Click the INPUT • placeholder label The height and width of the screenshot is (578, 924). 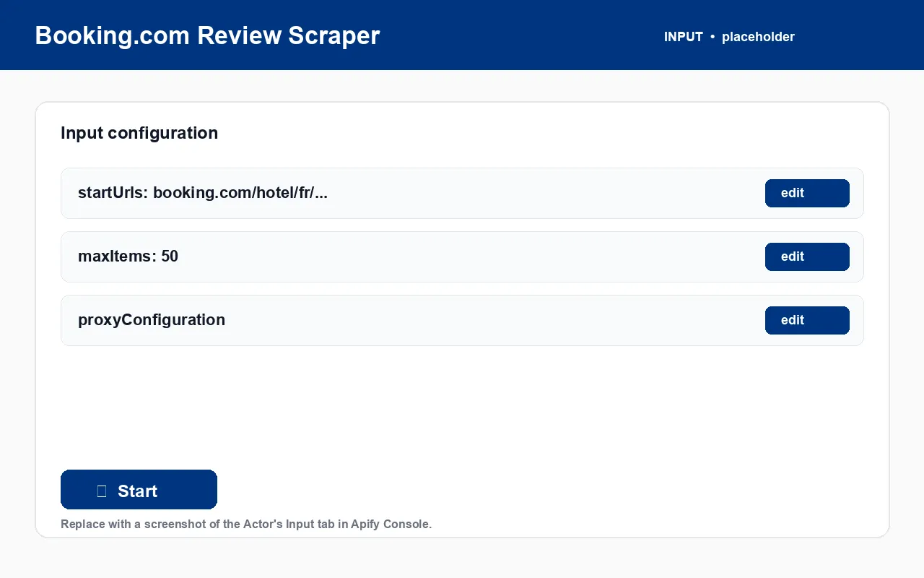tap(729, 37)
